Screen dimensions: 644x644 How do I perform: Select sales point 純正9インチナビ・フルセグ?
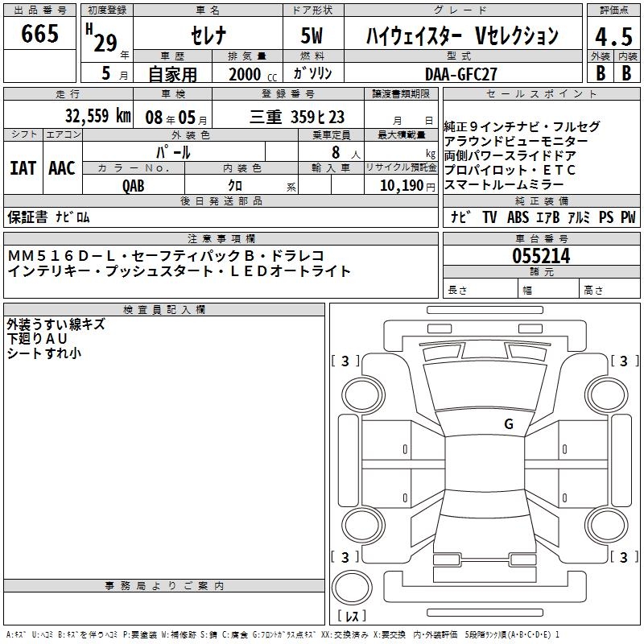pos(522,126)
